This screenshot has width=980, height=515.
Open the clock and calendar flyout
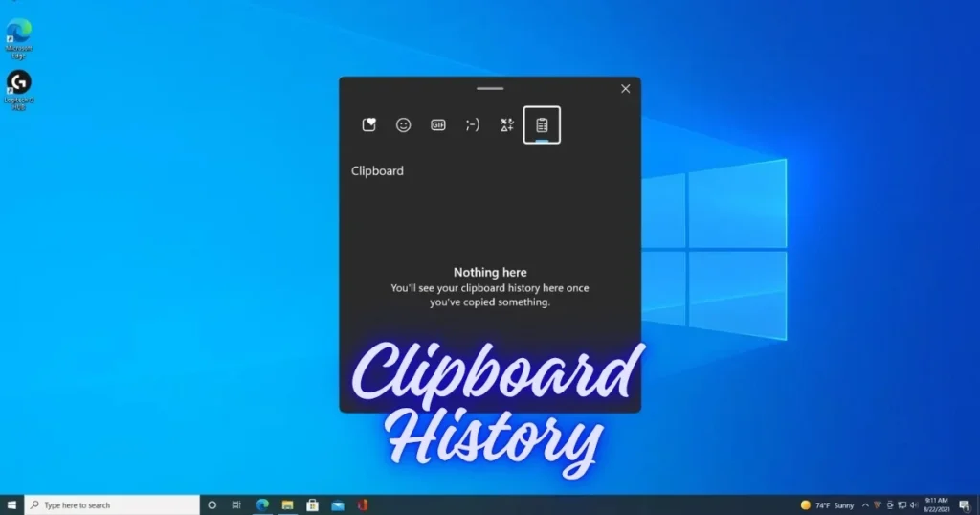pos(936,505)
